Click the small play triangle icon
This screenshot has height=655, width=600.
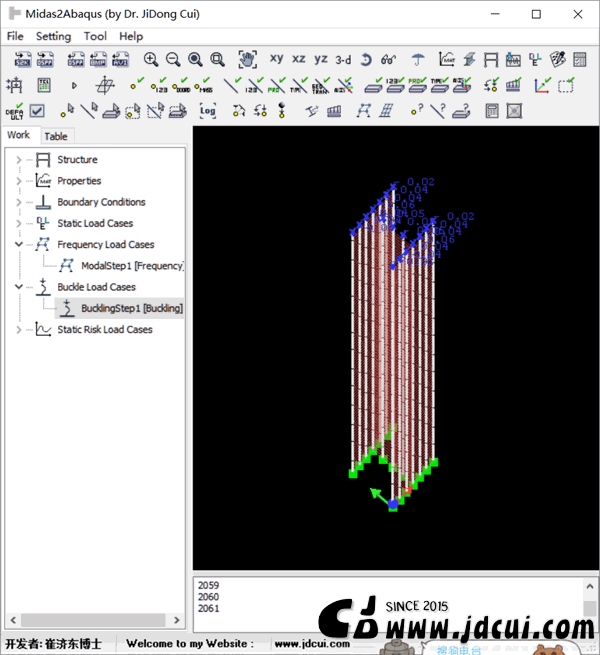point(74,86)
